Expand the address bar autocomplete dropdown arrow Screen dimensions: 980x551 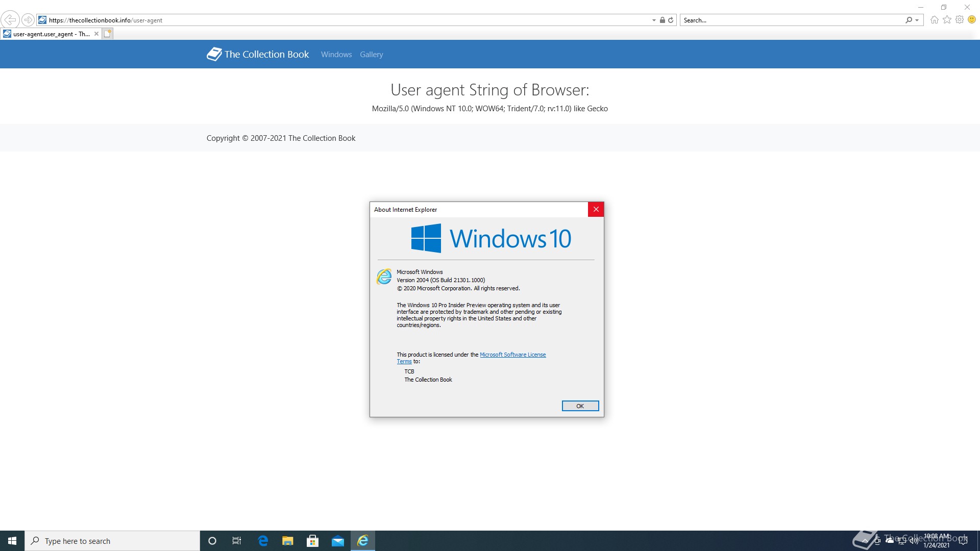pyautogui.click(x=654, y=20)
